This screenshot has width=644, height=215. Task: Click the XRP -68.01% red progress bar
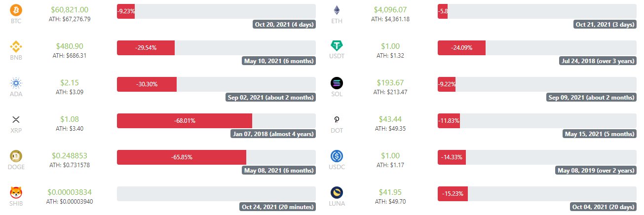pyautogui.click(x=185, y=121)
